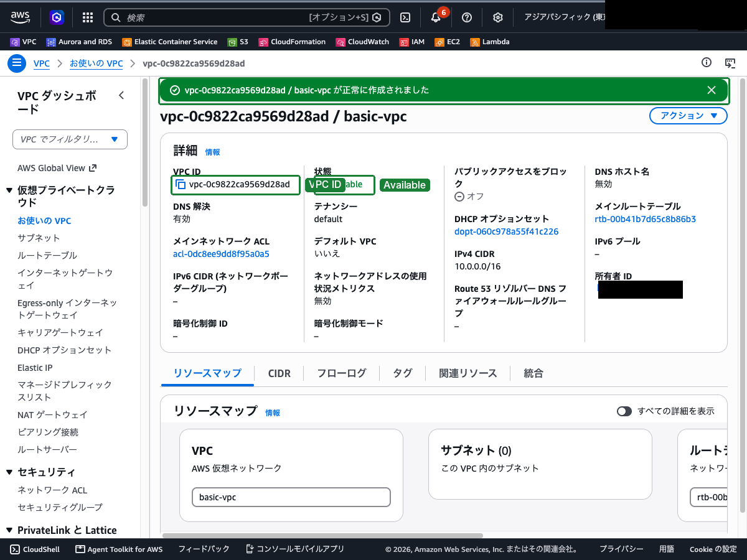Open AWS Global View external link
This screenshot has width=747, height=560.
pos(57,168)
